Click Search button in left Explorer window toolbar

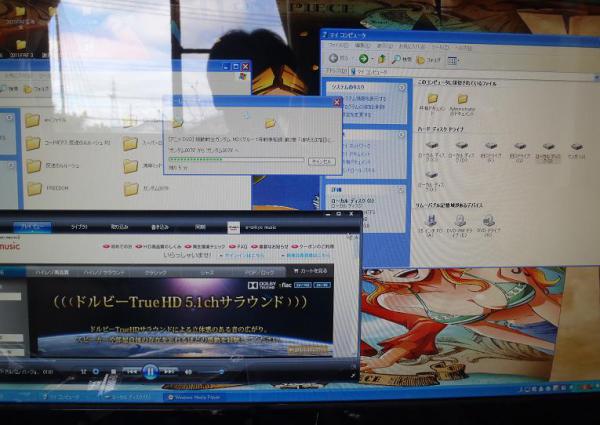(9, 89)
